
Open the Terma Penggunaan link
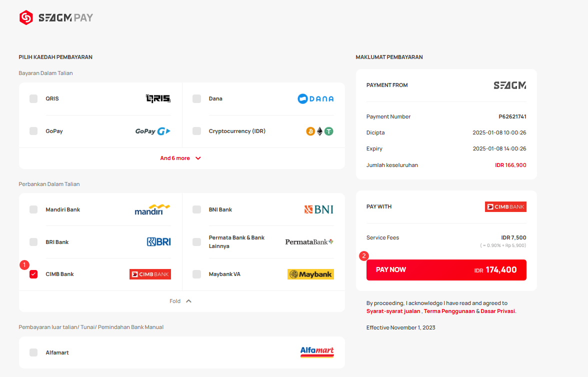coord(449,311)
